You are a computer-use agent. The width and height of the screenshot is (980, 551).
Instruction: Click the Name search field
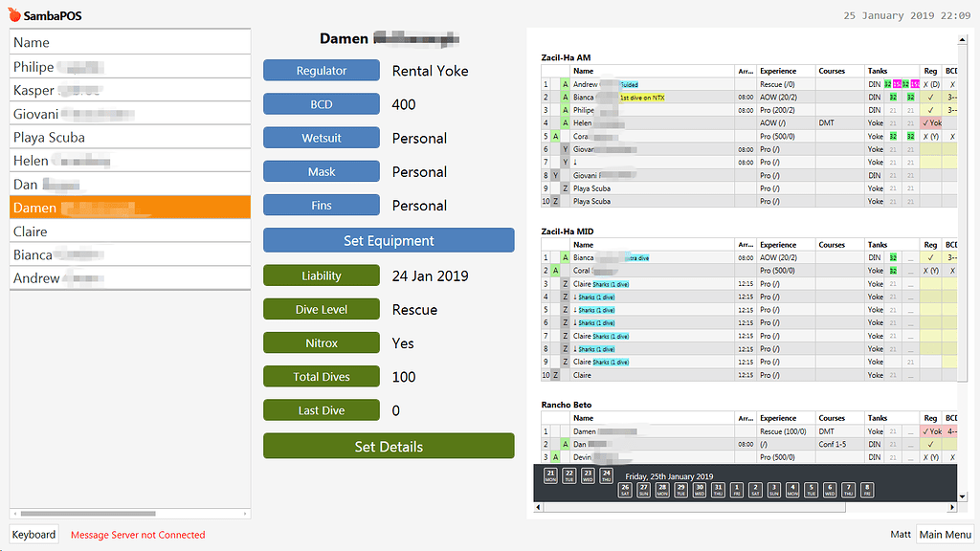point(129,42)
